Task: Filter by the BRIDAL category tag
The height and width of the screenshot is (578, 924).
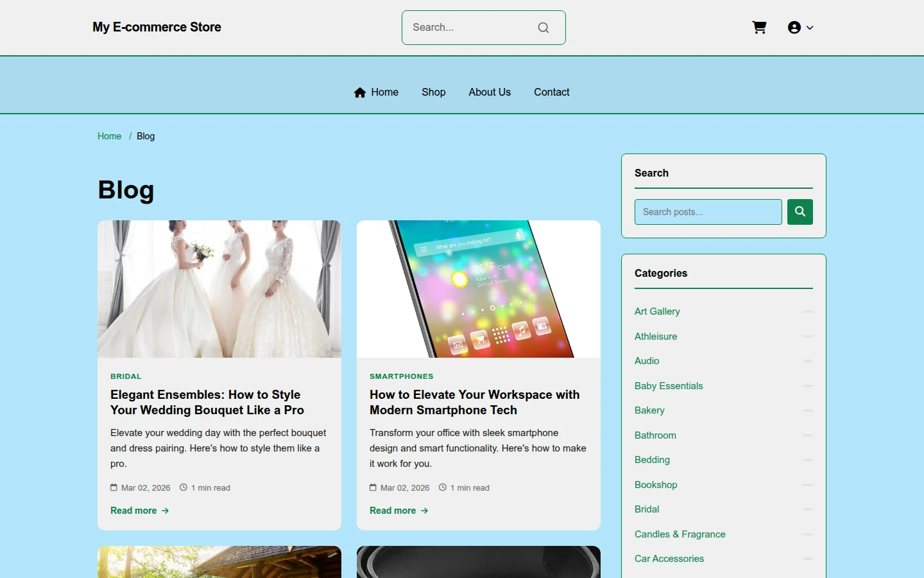Action: click(x=126, y=376)
